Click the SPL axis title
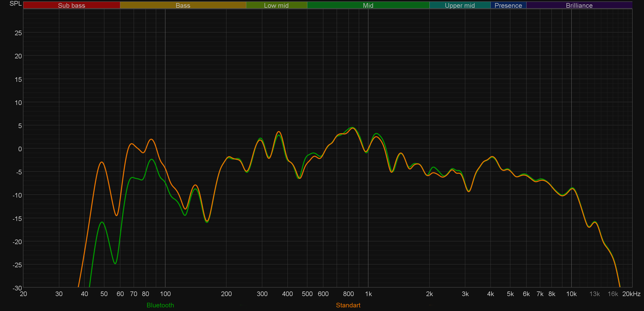 tap(15, 4)
